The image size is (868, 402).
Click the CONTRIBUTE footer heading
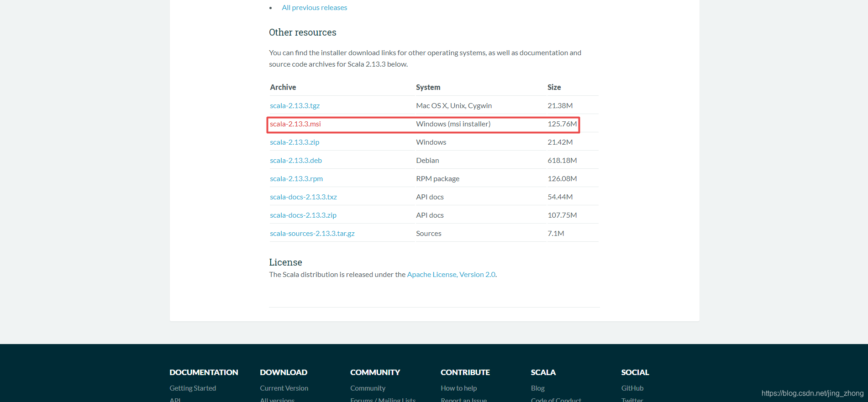point(465,372)
